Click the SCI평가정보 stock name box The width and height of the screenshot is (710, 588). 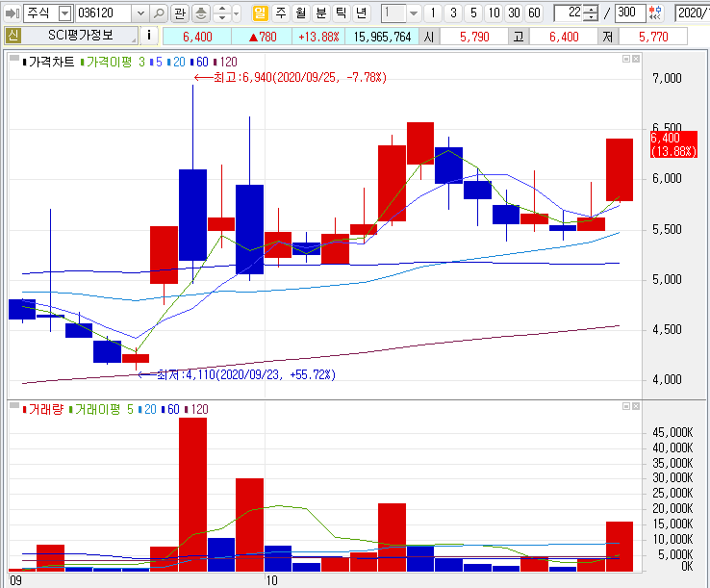(x=80, y=36)
